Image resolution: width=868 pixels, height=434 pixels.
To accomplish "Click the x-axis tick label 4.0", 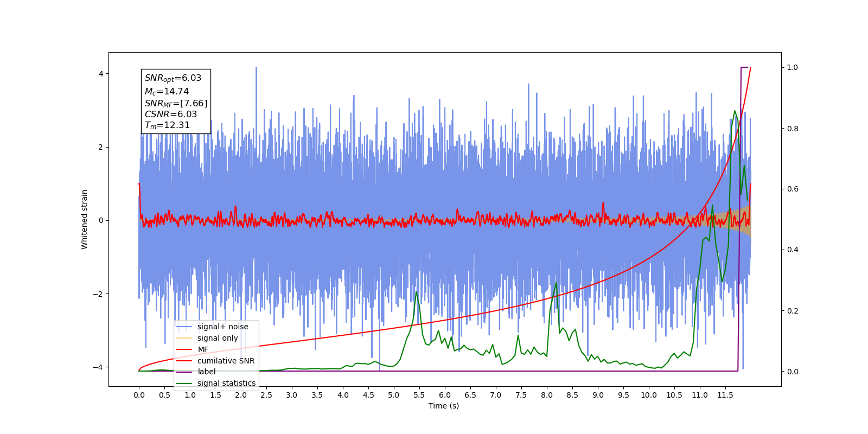I will pos(343,395).
